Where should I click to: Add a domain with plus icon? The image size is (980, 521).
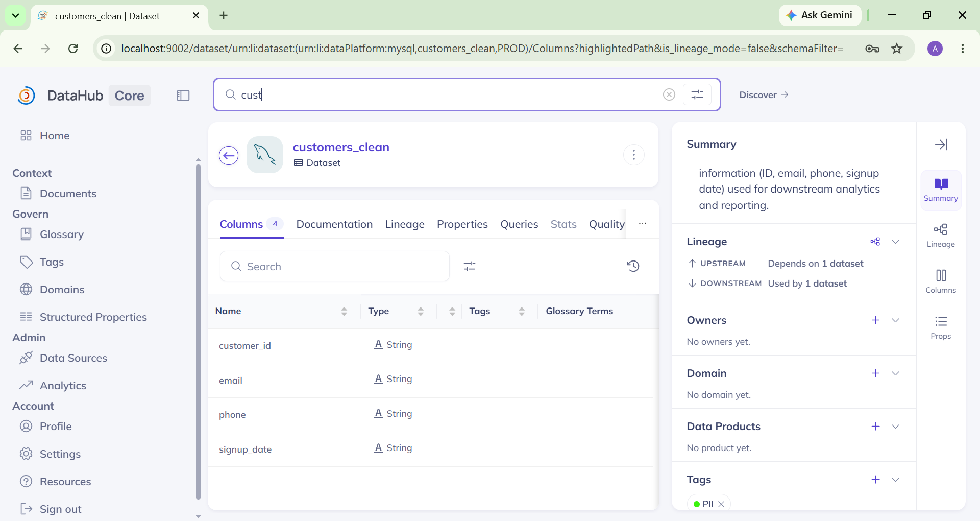point(876,373)
